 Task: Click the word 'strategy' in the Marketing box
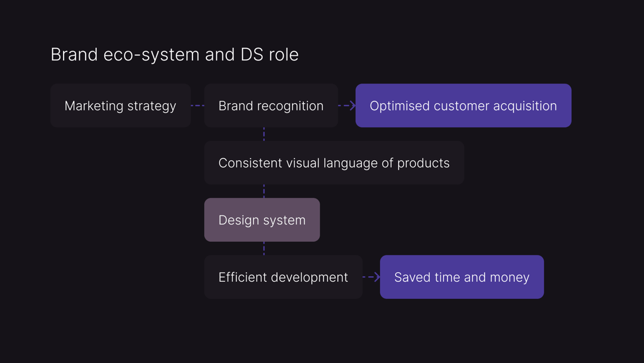pos(151,106)
